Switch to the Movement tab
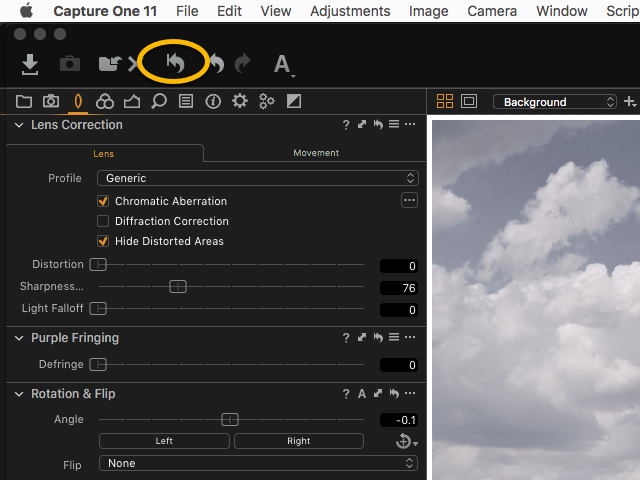640x480 pixels. coord(316,153)
